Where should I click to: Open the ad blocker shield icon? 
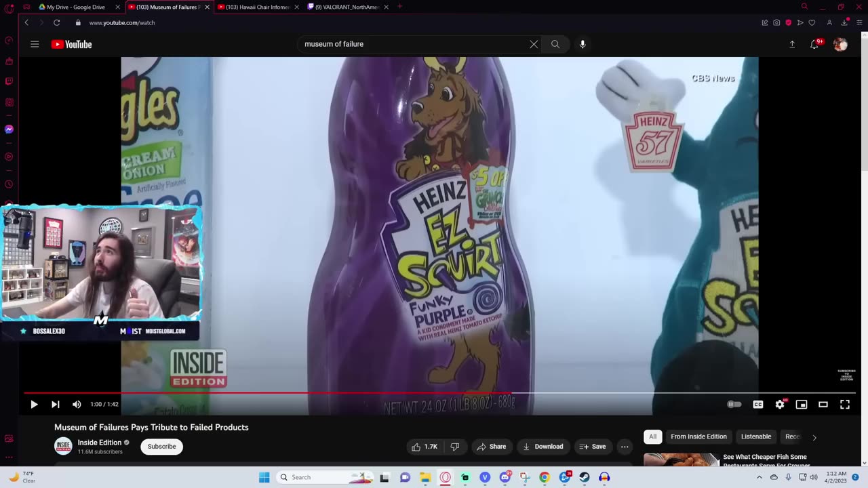pyautogui.click(x=788, y=22)
